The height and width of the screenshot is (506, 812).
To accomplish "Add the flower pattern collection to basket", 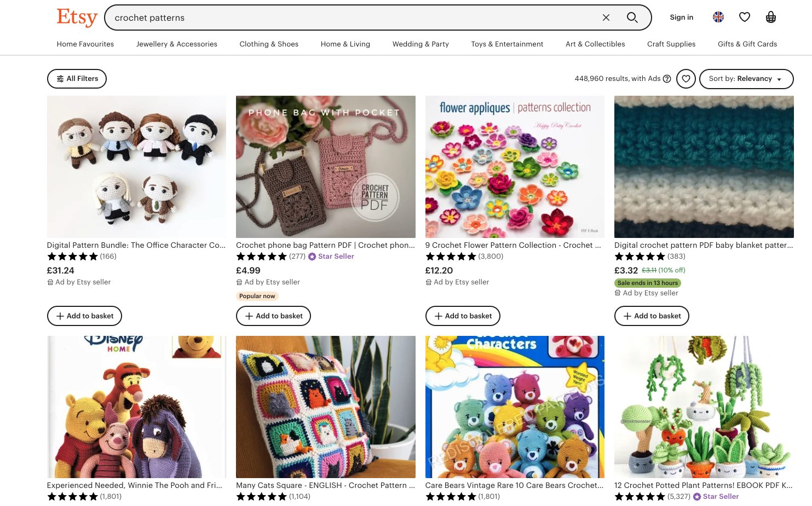I will pos(463,316).
